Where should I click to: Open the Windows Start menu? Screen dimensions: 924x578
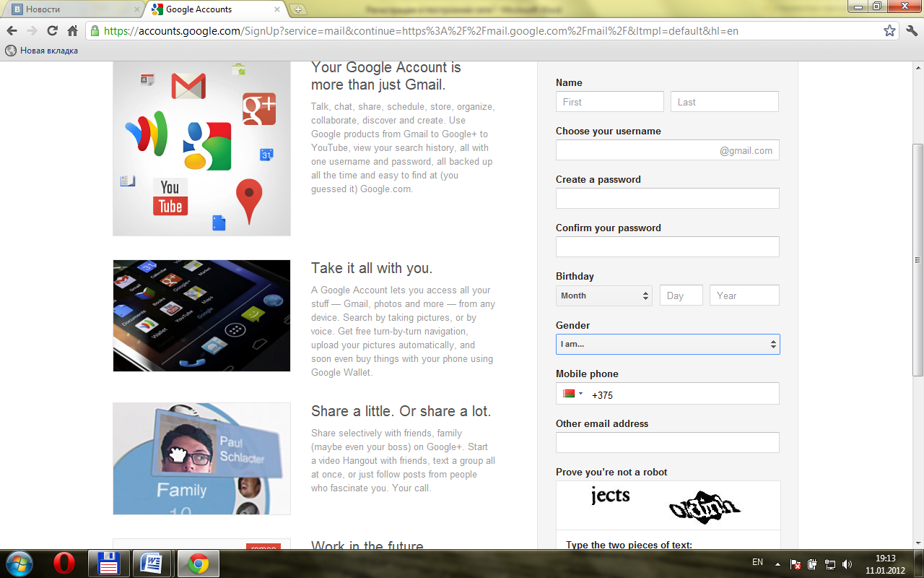19,562
